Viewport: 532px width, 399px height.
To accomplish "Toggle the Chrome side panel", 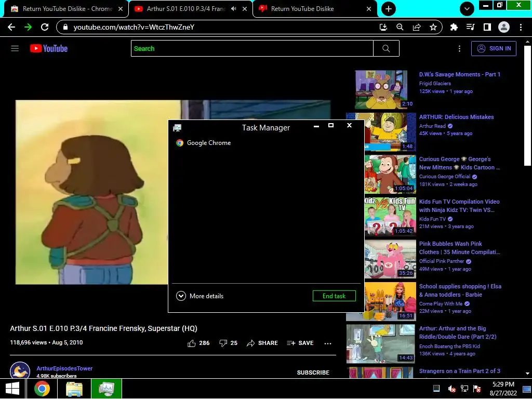I will click(487, 27).
